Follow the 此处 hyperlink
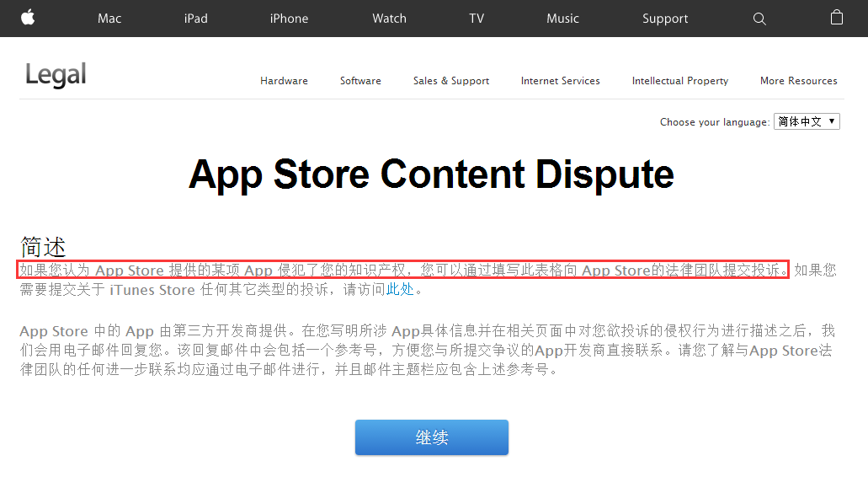Viewport: 868px width, 477px height. pyautogui.click(x=400, y=289)
